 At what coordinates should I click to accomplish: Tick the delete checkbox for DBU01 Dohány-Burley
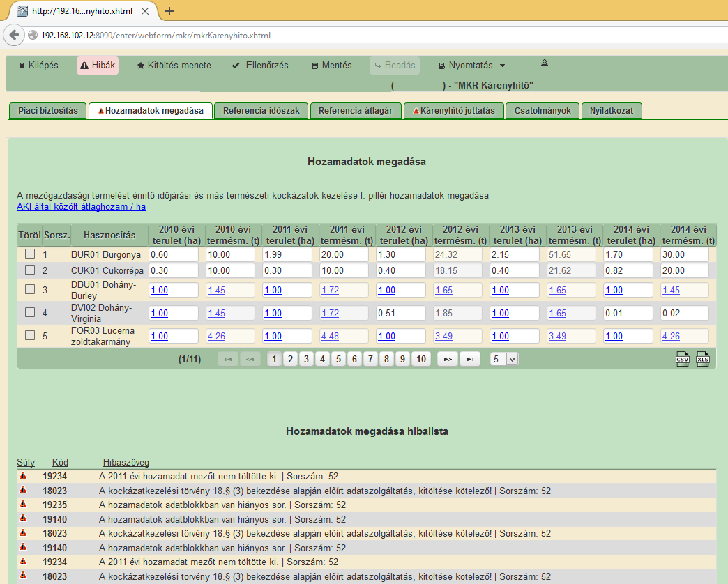30,289
